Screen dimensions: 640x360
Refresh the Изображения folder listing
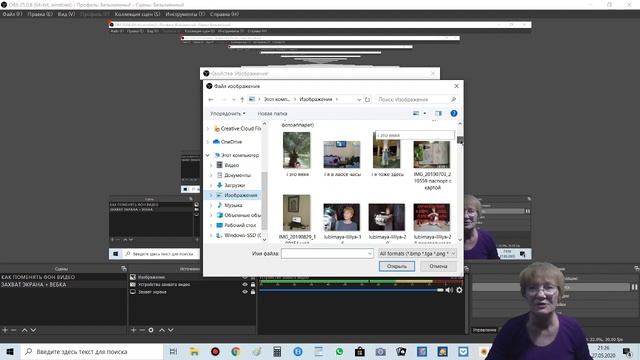[x=367, y=100]
